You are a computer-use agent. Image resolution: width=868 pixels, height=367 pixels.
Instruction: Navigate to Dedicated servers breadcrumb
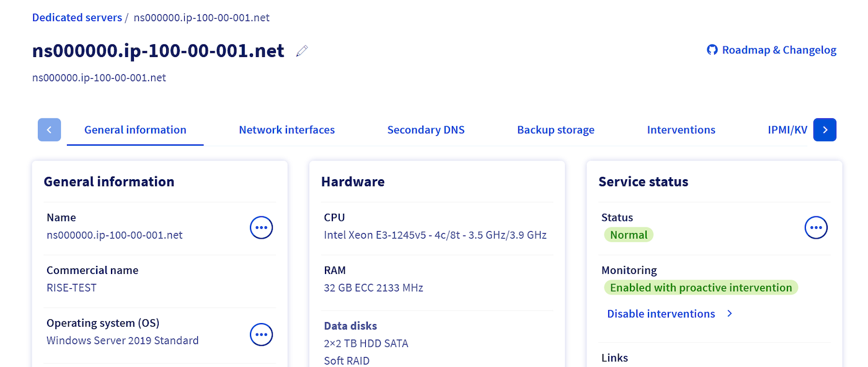(x=77, y=17)
